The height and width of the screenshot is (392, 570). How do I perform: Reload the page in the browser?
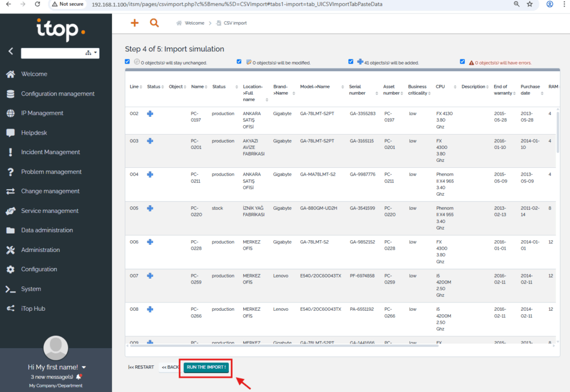click(37, 4)
